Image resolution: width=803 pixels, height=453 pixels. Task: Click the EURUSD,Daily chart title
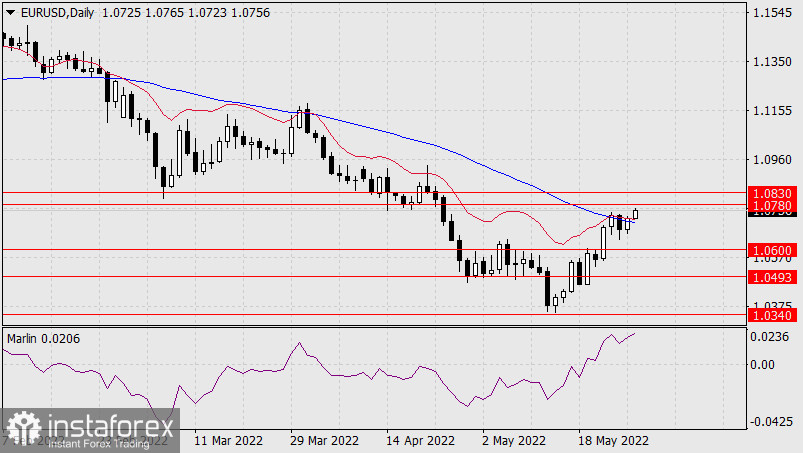coord(57,13)
